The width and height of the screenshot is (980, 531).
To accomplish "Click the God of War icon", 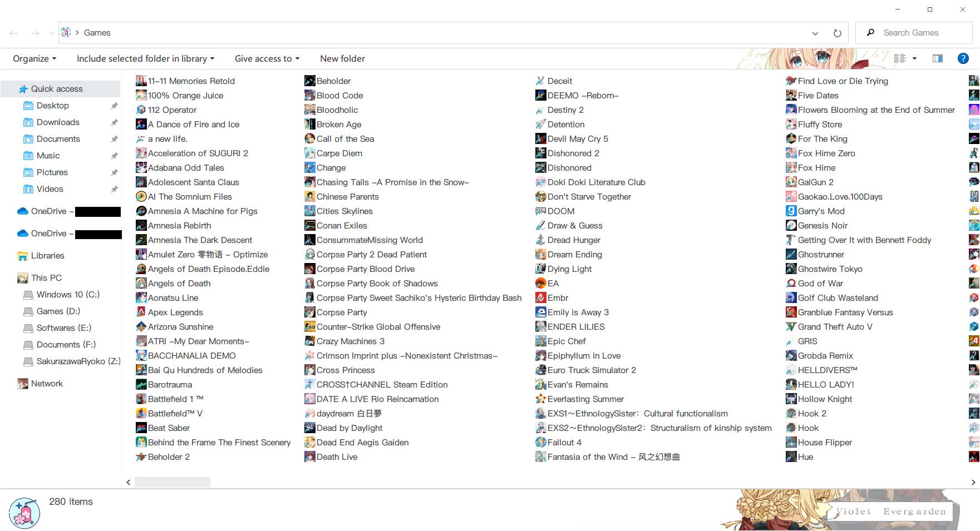I will click(x=791, y=284).
